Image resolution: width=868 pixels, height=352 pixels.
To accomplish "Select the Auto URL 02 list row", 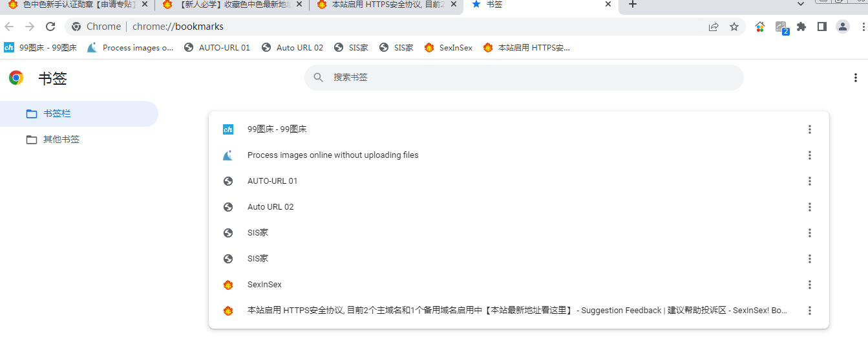I will click(519, 207).
